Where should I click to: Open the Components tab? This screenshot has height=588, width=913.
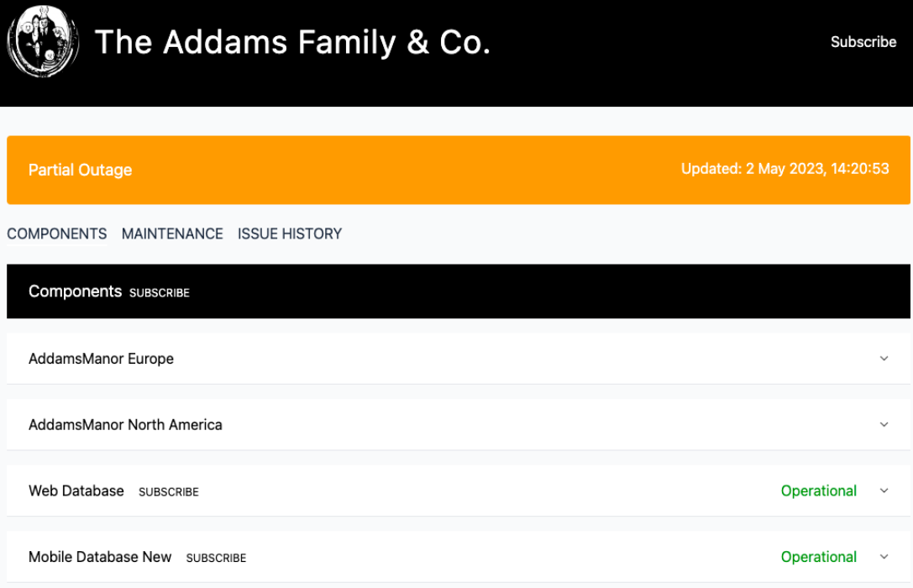57,234
